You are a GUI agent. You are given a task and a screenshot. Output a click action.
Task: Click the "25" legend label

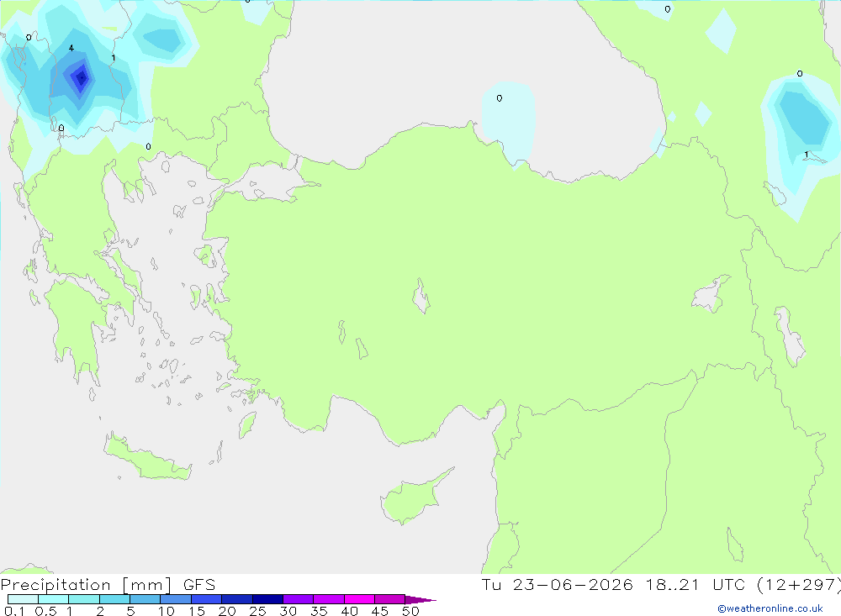257,611
